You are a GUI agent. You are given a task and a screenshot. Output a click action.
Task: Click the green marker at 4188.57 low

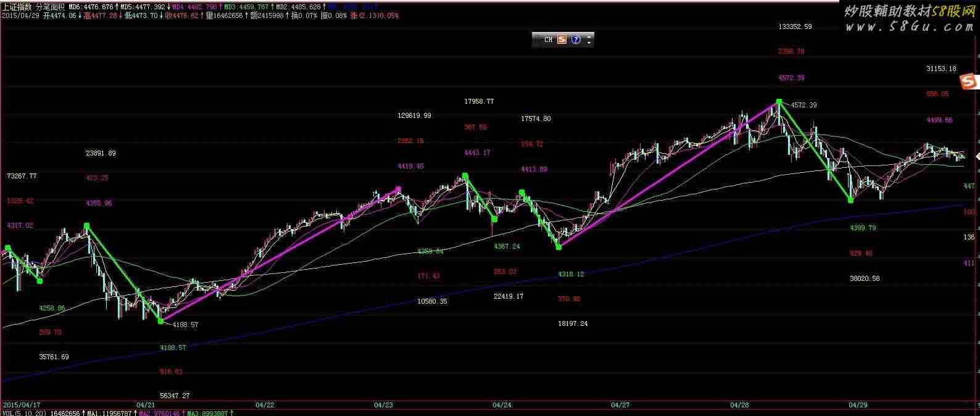click(x=160, y=321)
